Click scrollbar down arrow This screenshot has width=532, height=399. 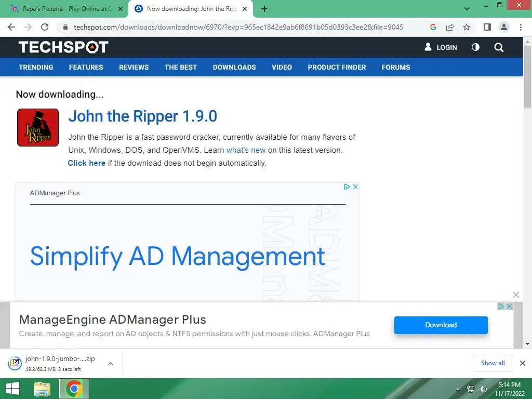pyautogui.click(x=527, y=344)
